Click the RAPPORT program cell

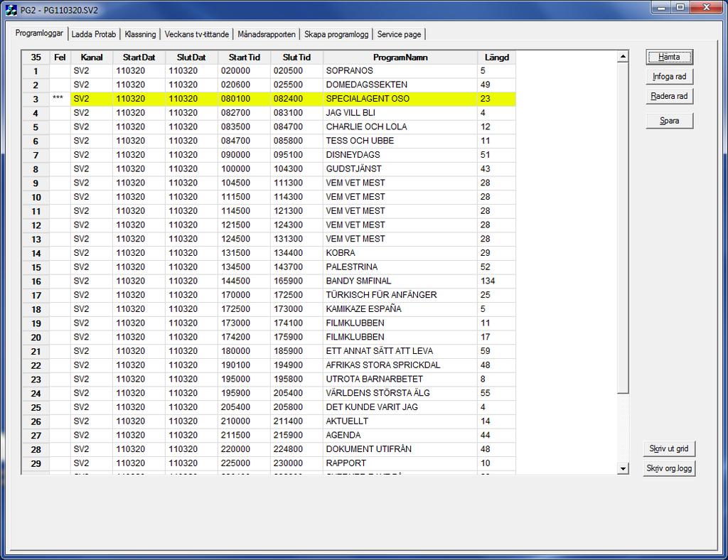(x=400, y=463)
